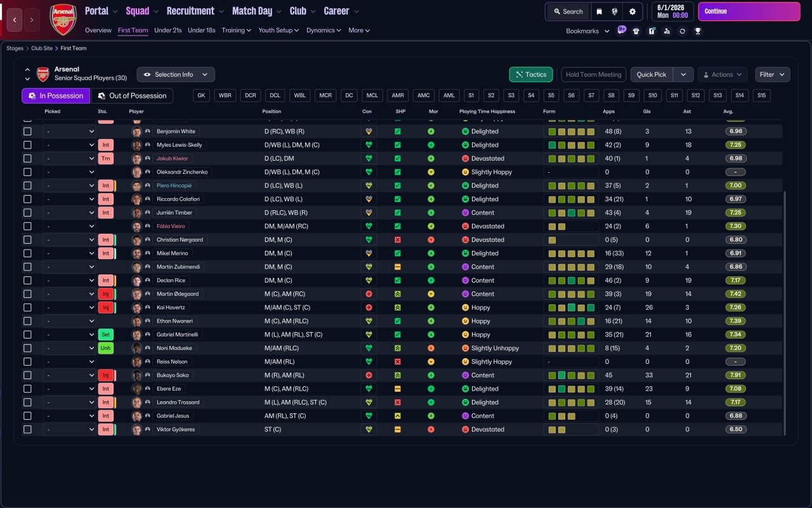Click the Inj status badge for Kai Havertz
Viewport: 812px width, 508px height.
pos(106,307)
